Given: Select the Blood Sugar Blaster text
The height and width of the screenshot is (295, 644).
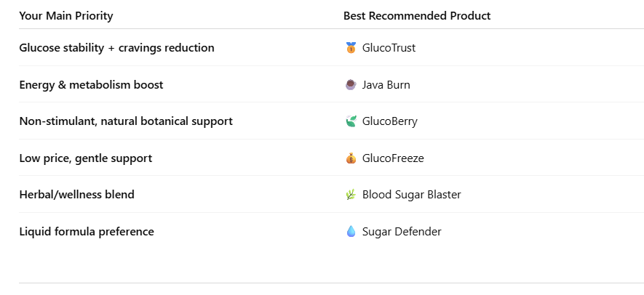Looking at the screenshot, I should [x=411, y=195].
